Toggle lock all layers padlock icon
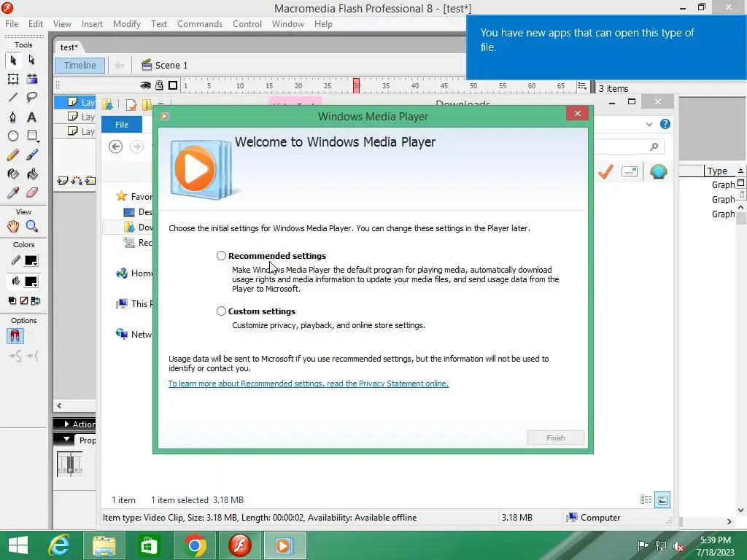The height and width of the screenshot is (560, 747). (x=159, y=85)
